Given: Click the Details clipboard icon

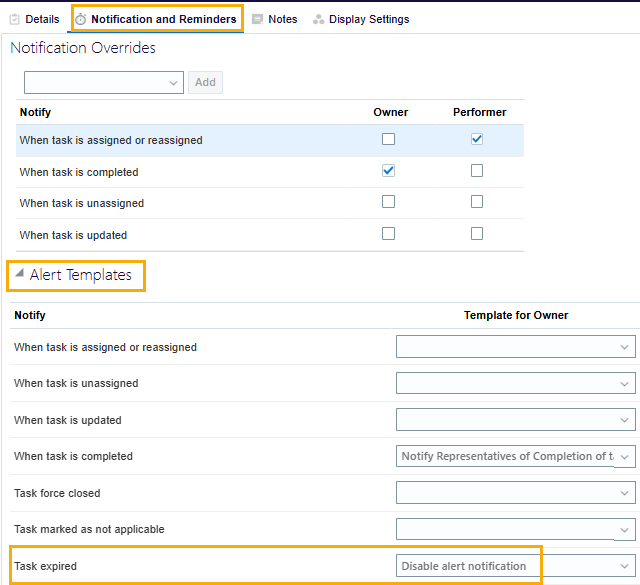Looking at the screenshot, I should click(x=14, y=19).
